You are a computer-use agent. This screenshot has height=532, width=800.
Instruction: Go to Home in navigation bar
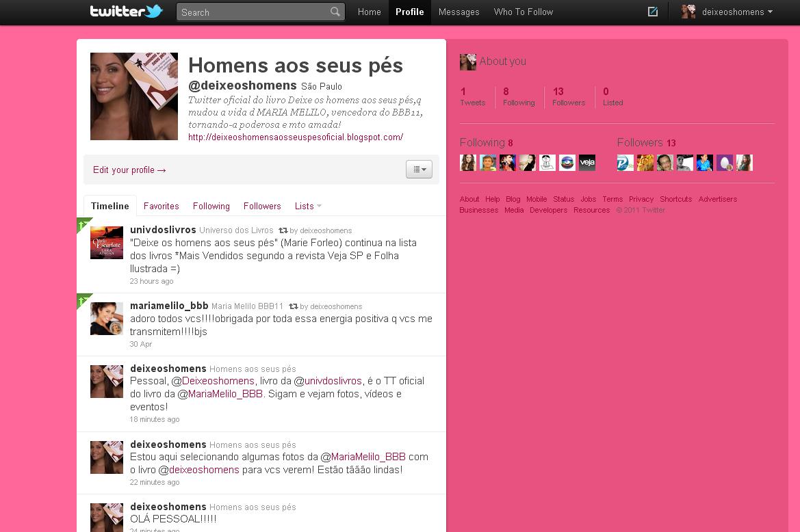pos(370,12)
